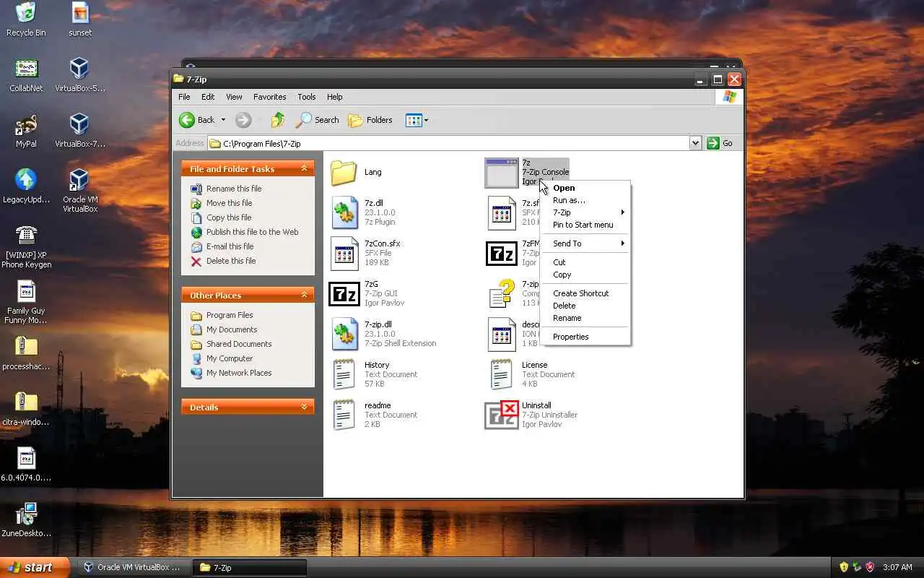Image resolution: width=924 pixels, height=578 pixels.
Task: Select the ZuneDesktop desktop icon
Action: [26, 514]
